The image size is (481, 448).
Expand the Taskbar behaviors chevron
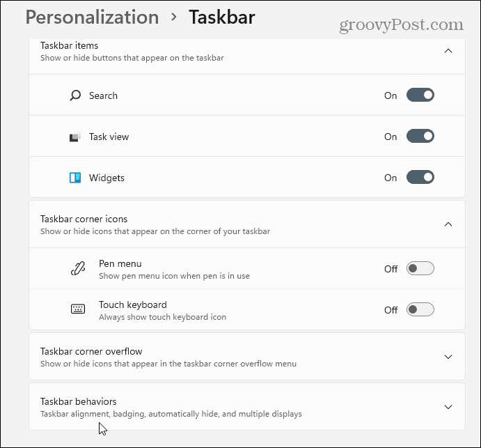click(x=448, y=407)
